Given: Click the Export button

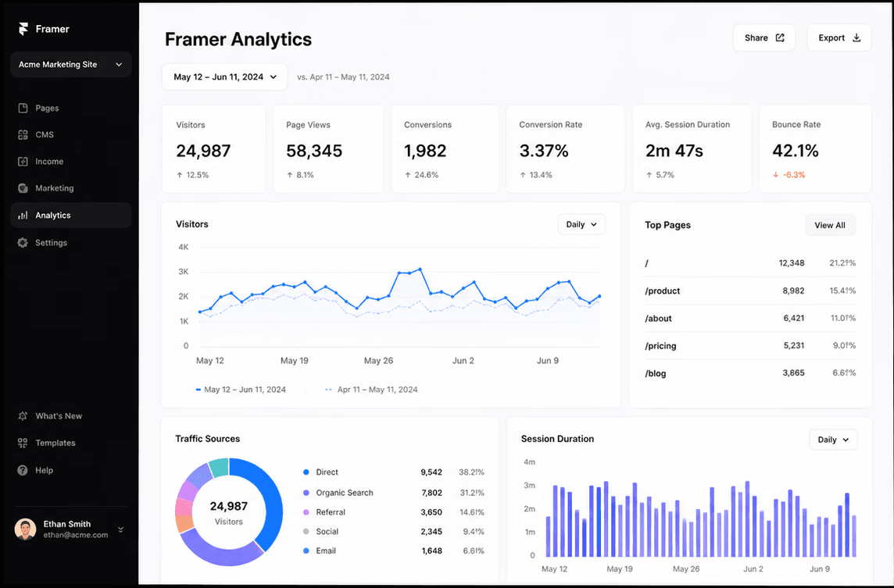Looking at the screenshot, I should pyautogui.click(x=839, y=37).
